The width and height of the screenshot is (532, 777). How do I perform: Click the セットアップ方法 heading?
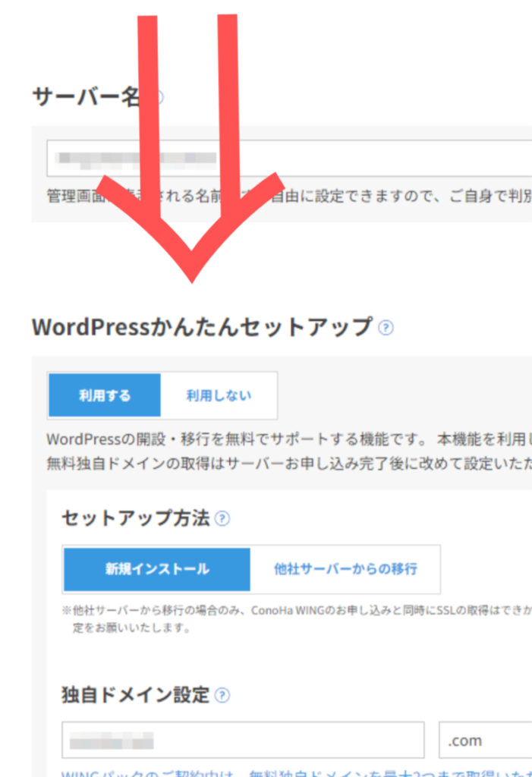[x=136, y=518]
